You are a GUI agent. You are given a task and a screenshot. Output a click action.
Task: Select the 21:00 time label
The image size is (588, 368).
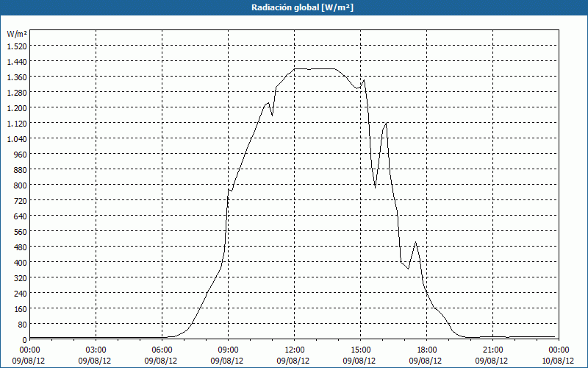coord(492,350)
